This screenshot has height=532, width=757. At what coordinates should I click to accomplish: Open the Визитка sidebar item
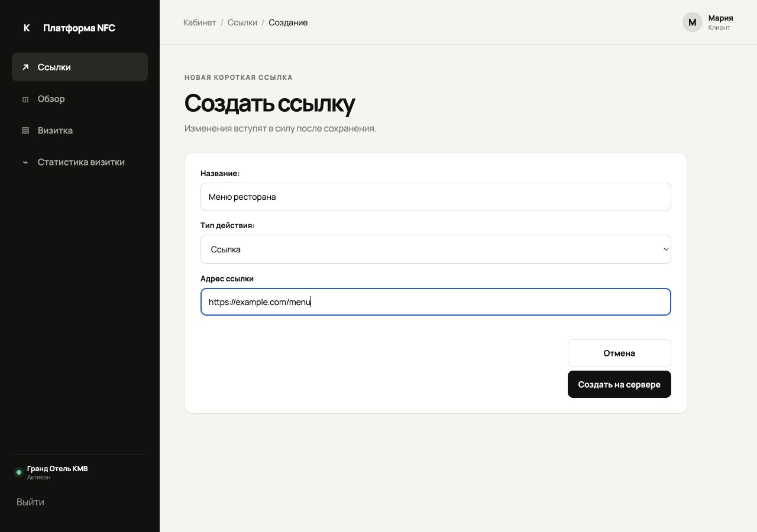80,130
